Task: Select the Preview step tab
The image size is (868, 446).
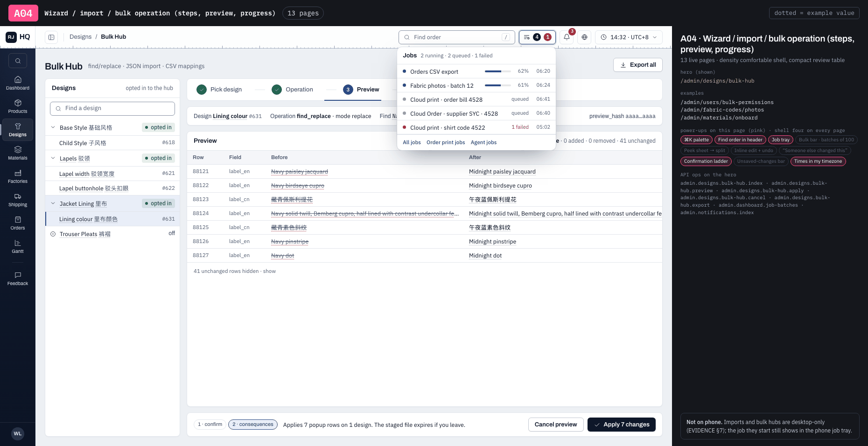Action: click(x=361, y=90)
